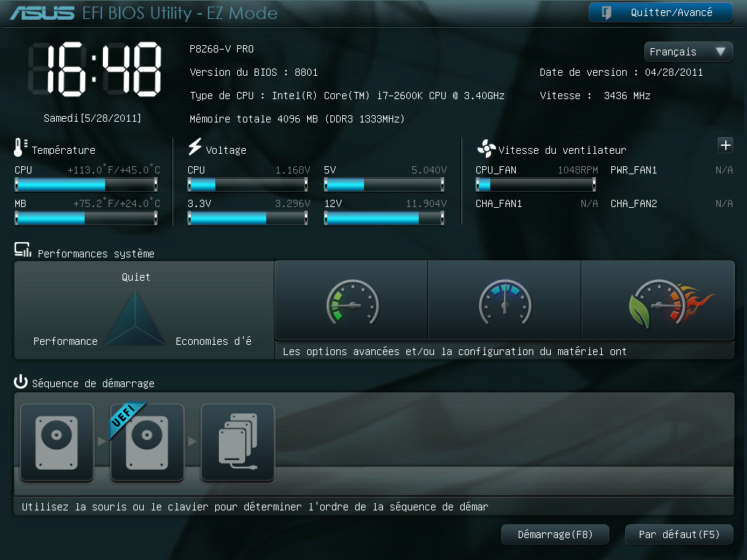Expand the fan speed panel with the plus button
The width and height of the screenshot is (747, 560).
(725, 145)
